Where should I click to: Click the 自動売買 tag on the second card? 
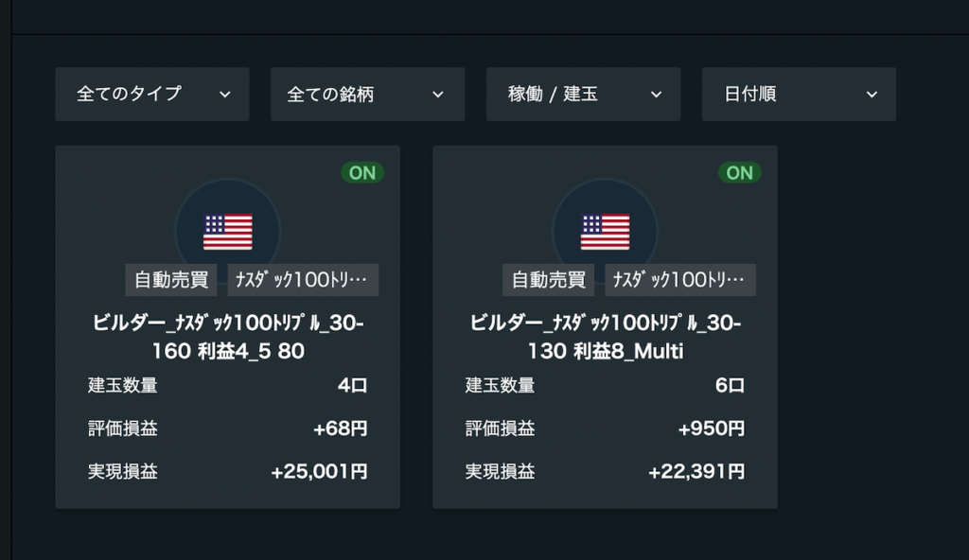(550, 280)
